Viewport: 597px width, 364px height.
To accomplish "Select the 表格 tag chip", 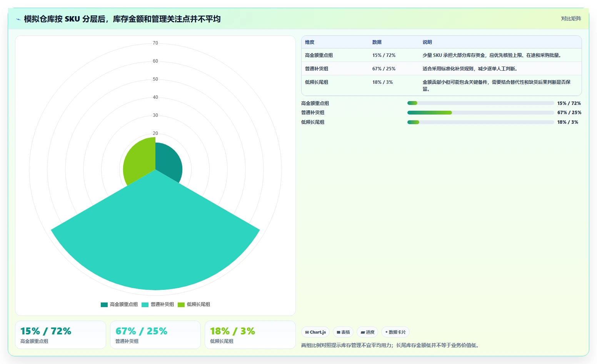I will tap(343, 332).
